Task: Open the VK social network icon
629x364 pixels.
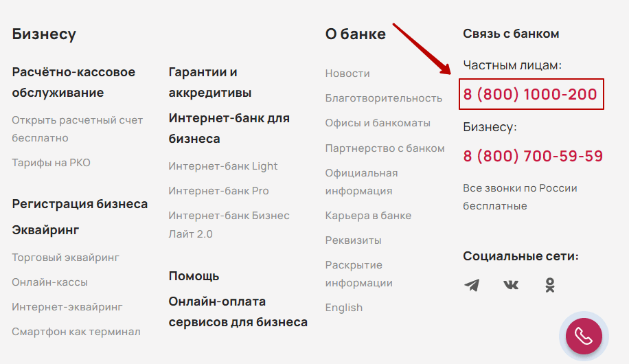Action: [511, 285]
